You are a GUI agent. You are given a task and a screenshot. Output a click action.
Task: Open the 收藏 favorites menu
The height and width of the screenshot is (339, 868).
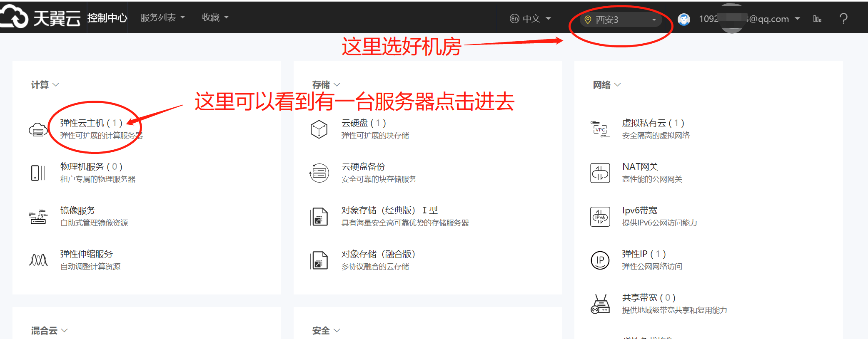[x=215, y=17]
